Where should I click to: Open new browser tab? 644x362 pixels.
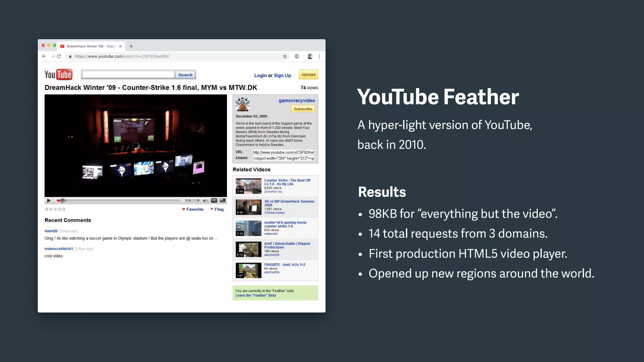coord(131,47)
